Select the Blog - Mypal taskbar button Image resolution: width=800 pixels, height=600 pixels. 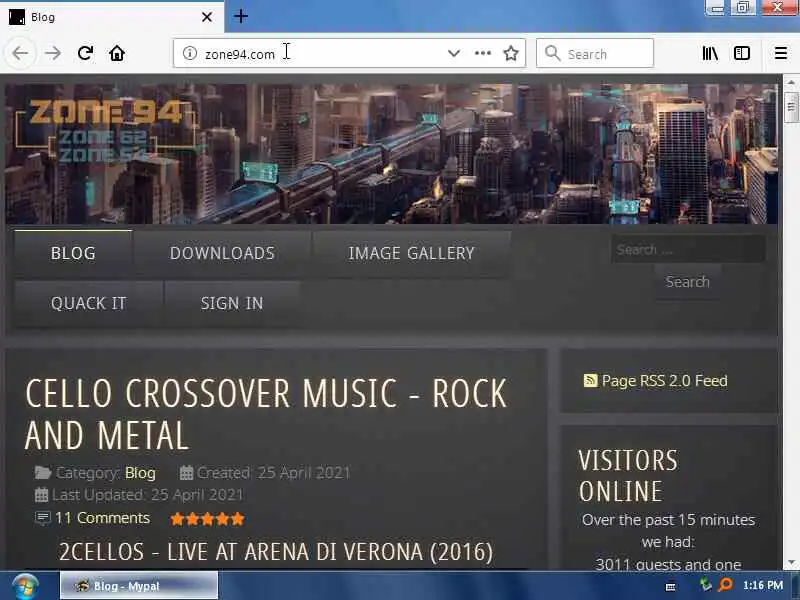139,586
